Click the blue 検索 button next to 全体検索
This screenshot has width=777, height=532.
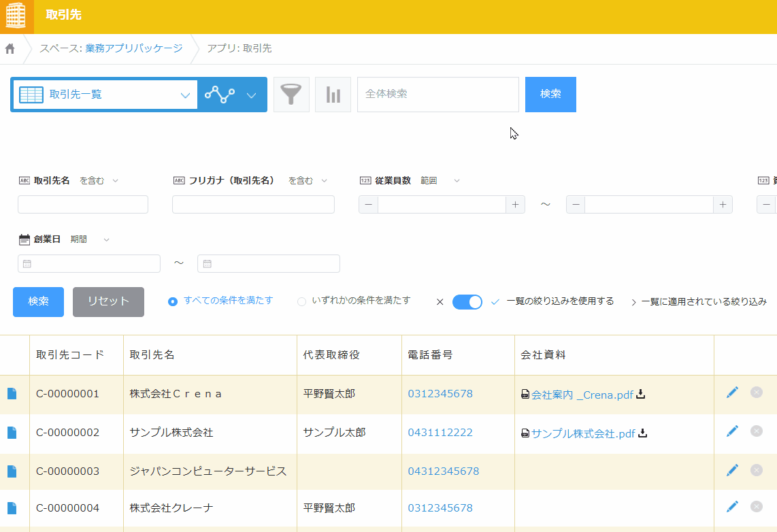pyautogui.click(x=550, y=94)
